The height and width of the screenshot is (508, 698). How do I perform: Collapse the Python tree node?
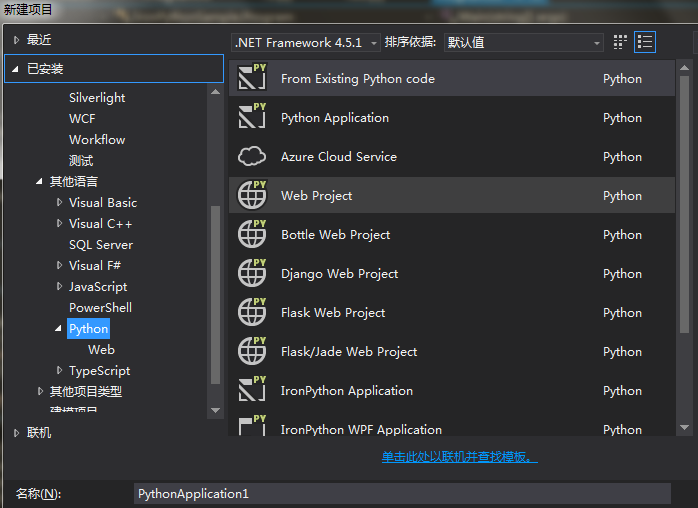click(x=58, y=329)
